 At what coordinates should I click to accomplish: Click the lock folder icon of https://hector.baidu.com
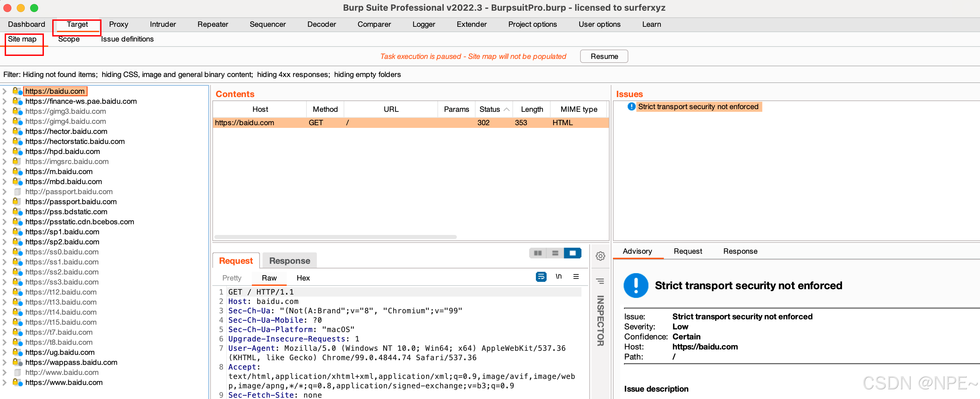click(17, 131)
